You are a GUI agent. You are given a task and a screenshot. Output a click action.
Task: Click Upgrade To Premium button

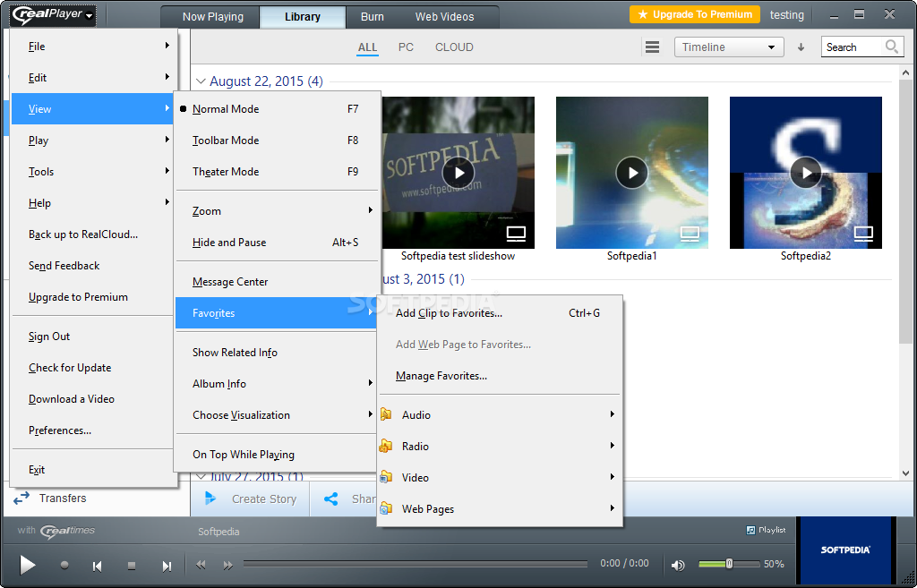695,14
